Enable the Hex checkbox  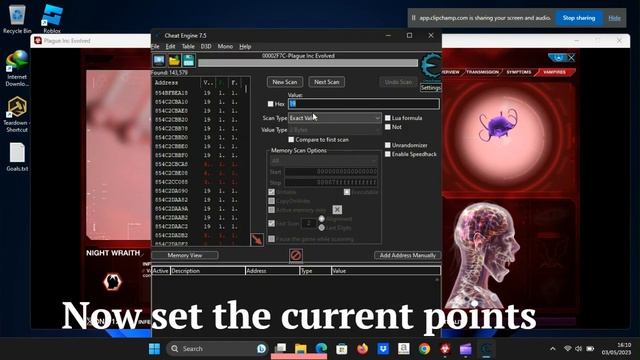[270, 104]
